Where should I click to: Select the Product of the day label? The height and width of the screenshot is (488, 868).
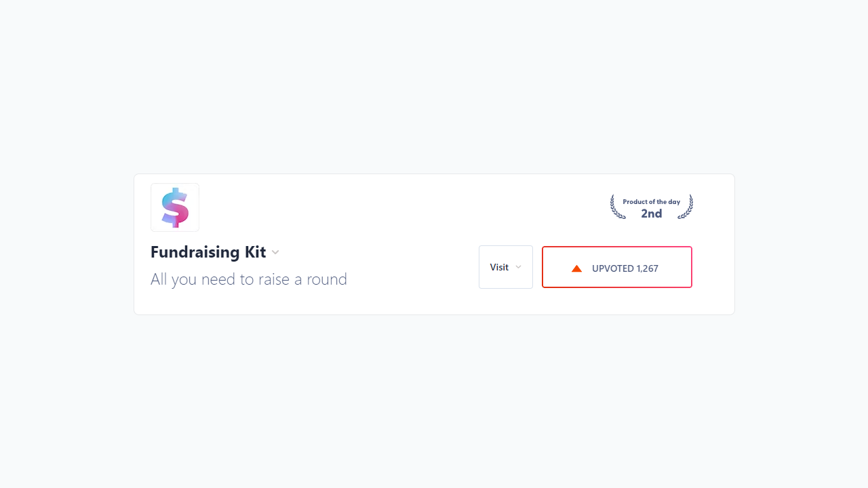[652, 202]
